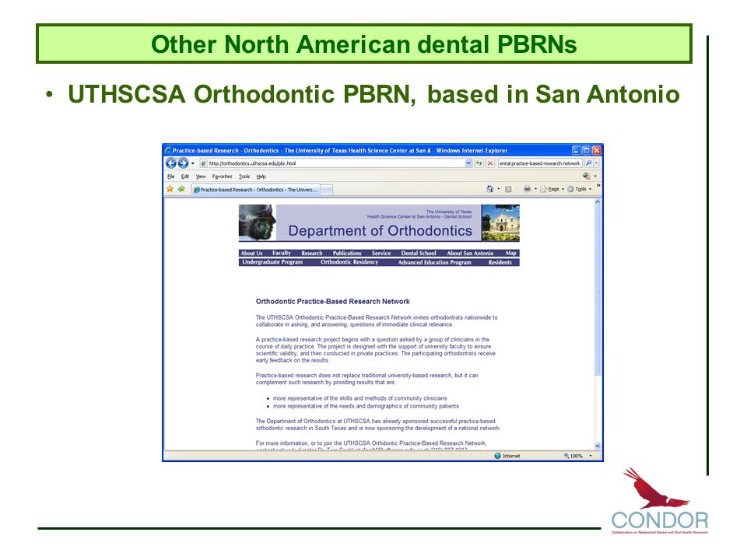Viewport: 747px width, 560px height.
Task: Click the browser Back arrow button
Action: point(170,163)
